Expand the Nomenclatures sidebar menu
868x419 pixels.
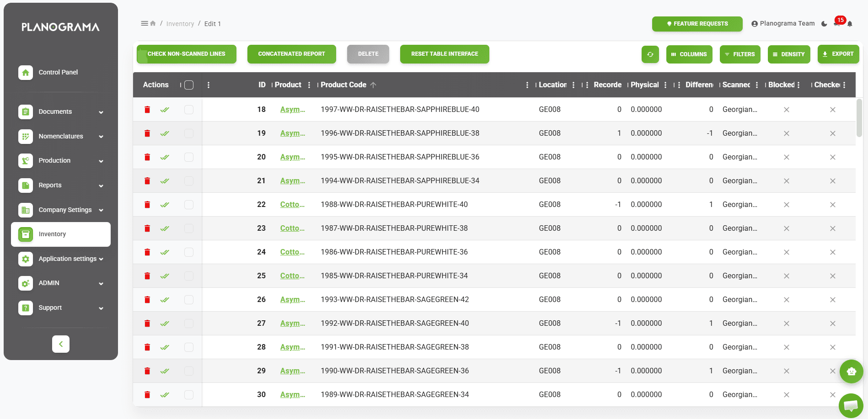61,136
